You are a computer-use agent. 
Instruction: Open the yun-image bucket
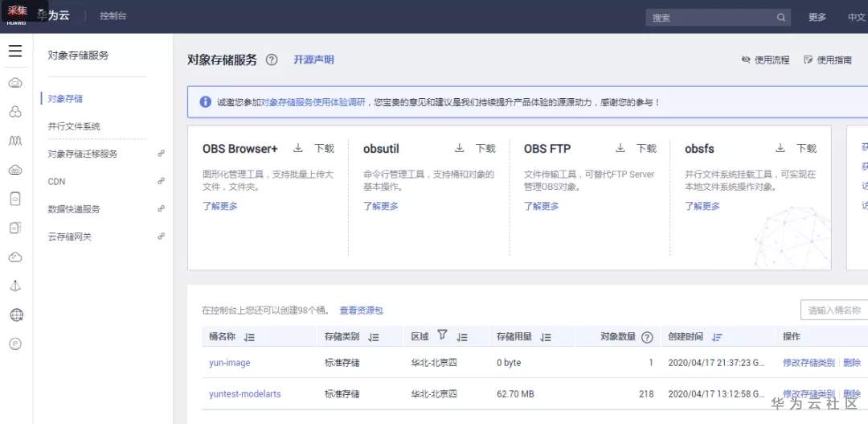(230, 363)
